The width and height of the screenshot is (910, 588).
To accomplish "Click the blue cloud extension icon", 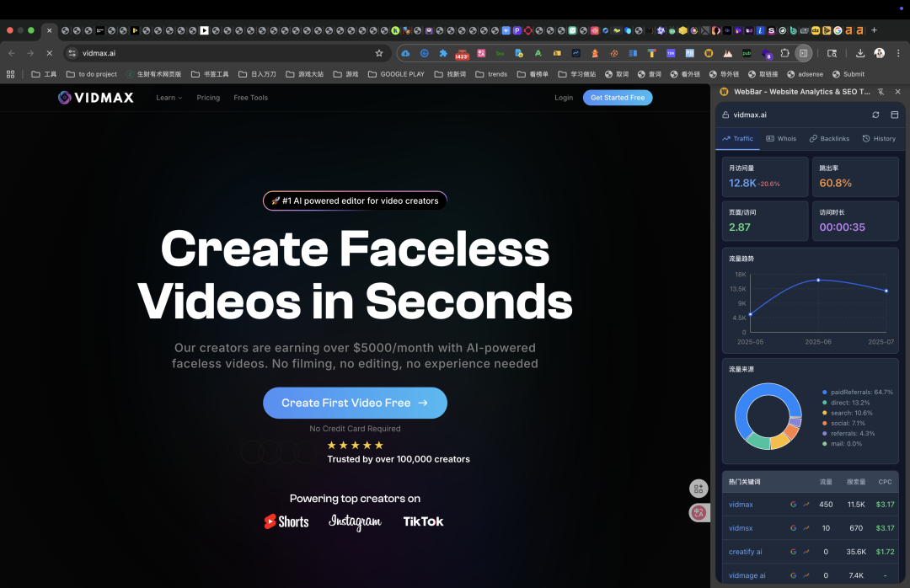I will [x=405, y=53].
